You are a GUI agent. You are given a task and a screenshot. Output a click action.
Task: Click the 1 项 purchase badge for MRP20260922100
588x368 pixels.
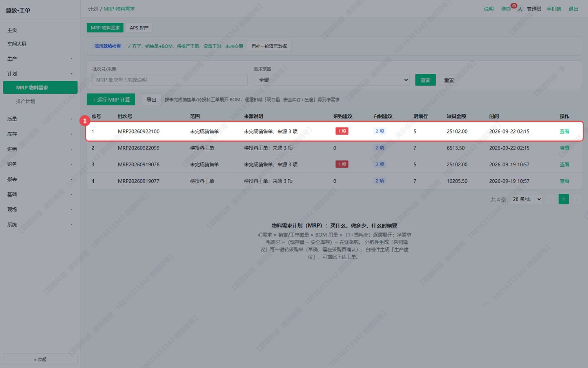[342, 131]
